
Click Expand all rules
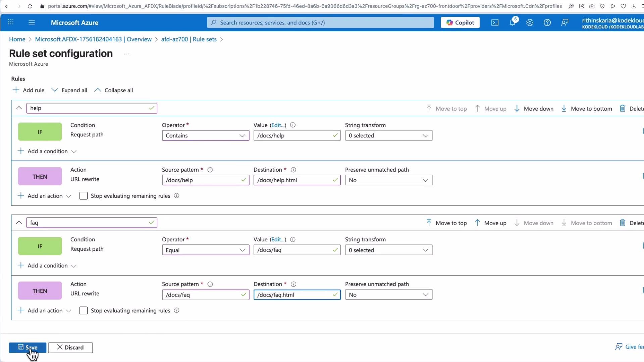pos(69,90)
